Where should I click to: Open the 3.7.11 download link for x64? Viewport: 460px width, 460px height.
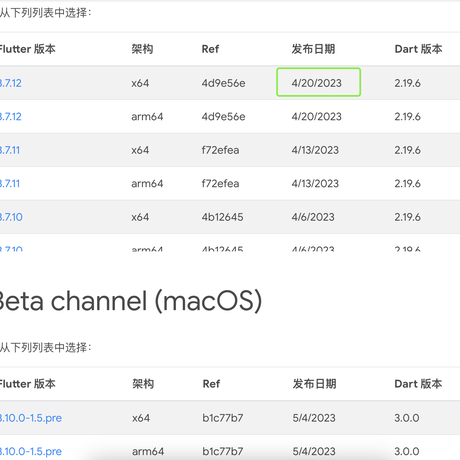(10, 150)
